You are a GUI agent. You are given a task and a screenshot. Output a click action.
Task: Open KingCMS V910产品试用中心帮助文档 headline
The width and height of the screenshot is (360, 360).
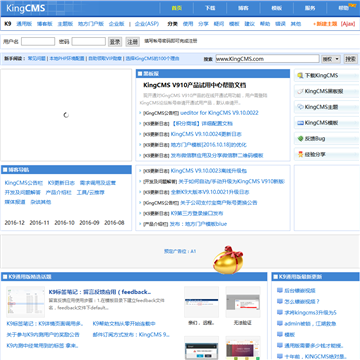(195, 85)
